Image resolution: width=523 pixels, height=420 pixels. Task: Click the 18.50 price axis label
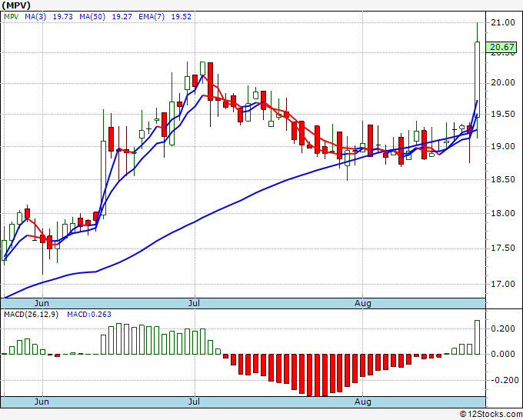pos(503,179)
